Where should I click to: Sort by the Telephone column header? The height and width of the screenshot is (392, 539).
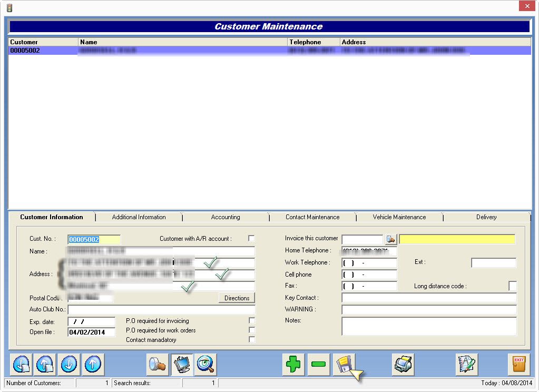coord(313,42)
